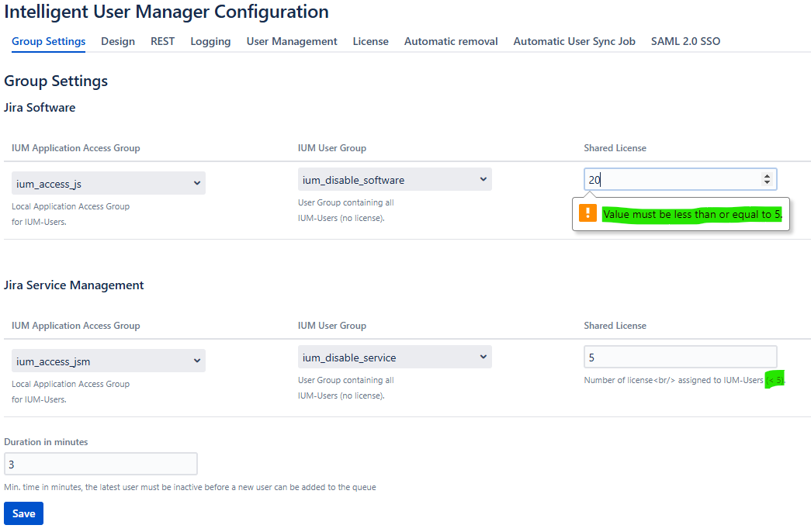
Task: Select the Group Settings tab
Action: click(x=49, y=41)
